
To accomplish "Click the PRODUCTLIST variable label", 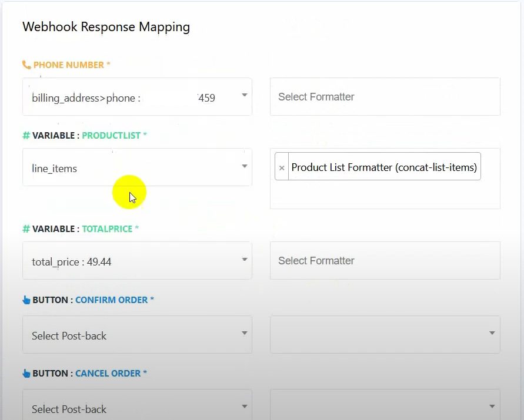I will tap(111, 136).
